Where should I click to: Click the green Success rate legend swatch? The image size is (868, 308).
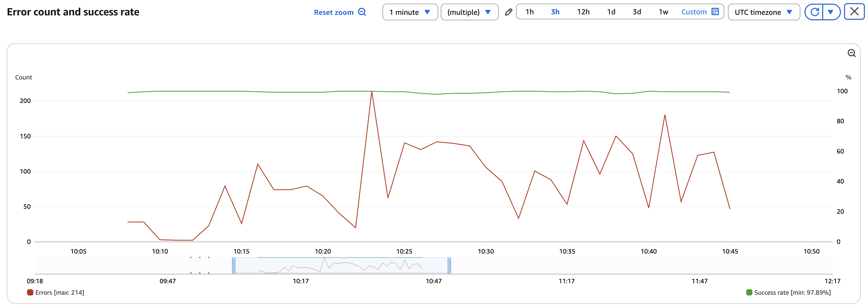click(749, 292)
